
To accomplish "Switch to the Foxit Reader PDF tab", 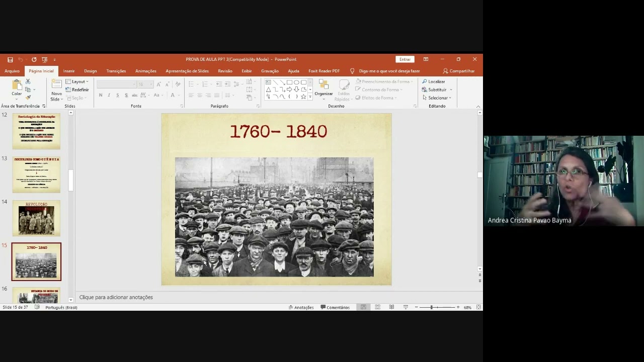I will click(324, 71).
